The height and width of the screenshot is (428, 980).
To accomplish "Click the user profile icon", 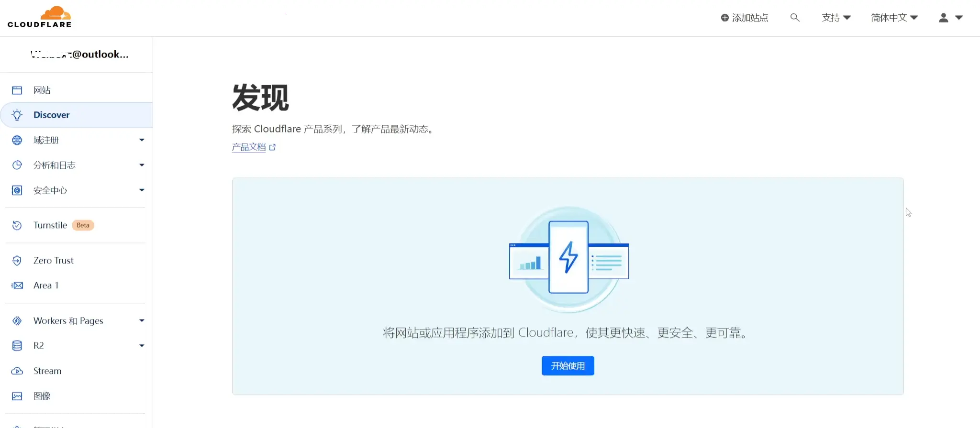I will [944, 18].
